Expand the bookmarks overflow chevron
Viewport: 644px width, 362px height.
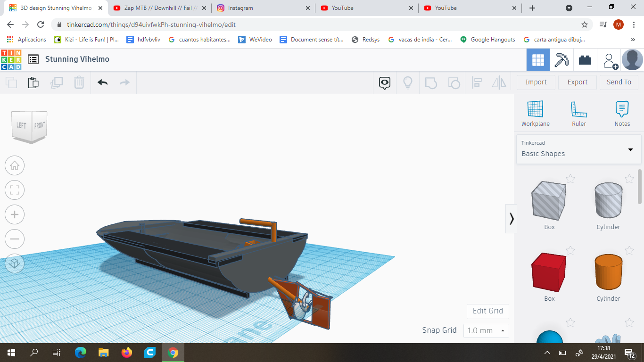(633, 40)
